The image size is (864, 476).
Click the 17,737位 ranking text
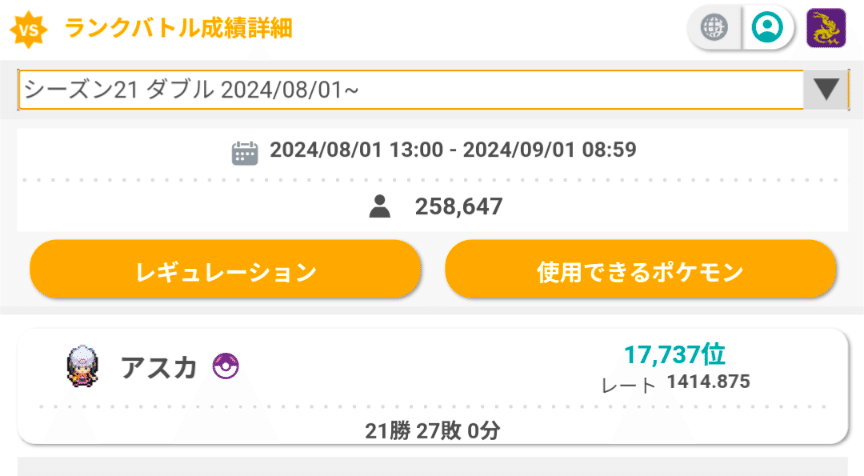click(x=674, y=354)
